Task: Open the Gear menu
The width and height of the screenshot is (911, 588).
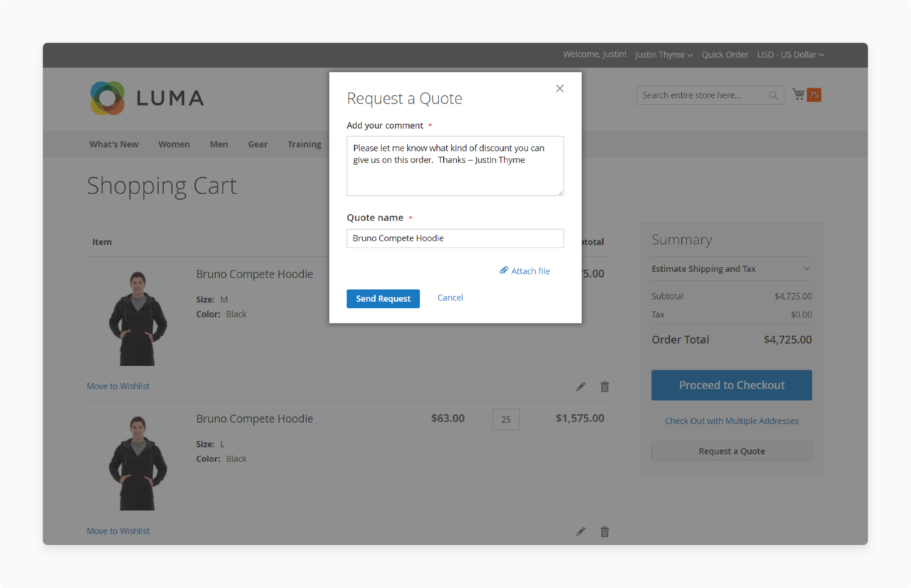Action: pyautogui.click(x=258, y=144)
